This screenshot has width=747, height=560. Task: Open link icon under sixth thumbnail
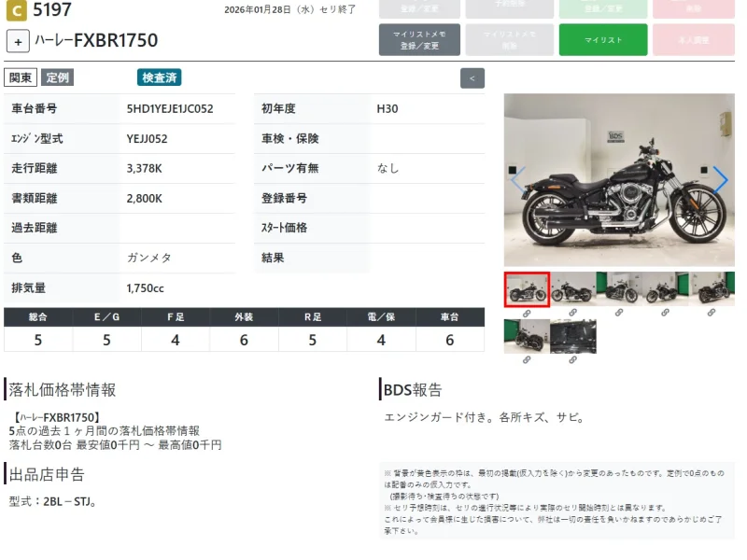[x=527, y=360]
